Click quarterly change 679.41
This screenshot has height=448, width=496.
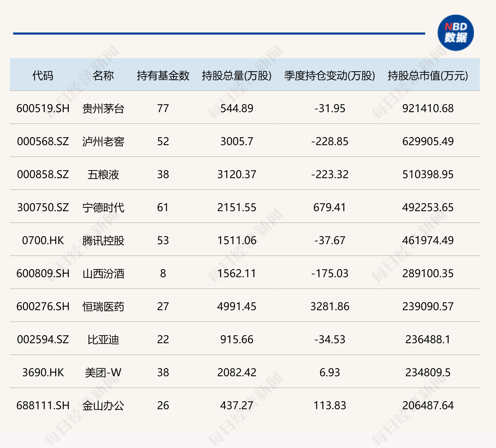coord(330,207)
